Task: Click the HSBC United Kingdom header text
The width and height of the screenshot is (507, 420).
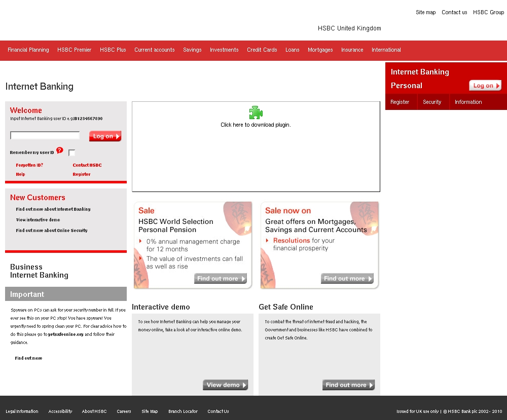Action: click(x=349, y=28)
